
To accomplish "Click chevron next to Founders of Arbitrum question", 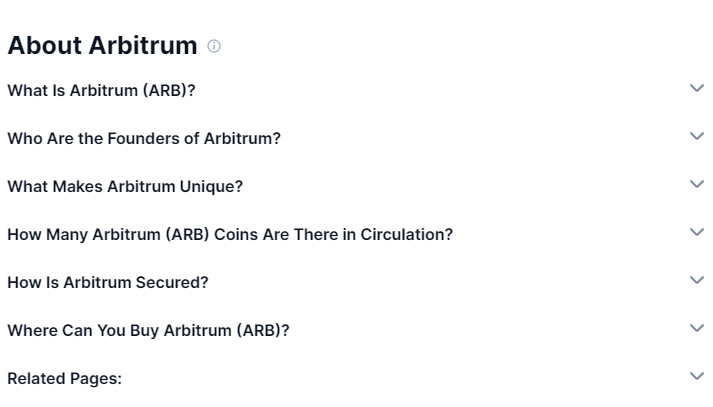I will pos(697,137).
